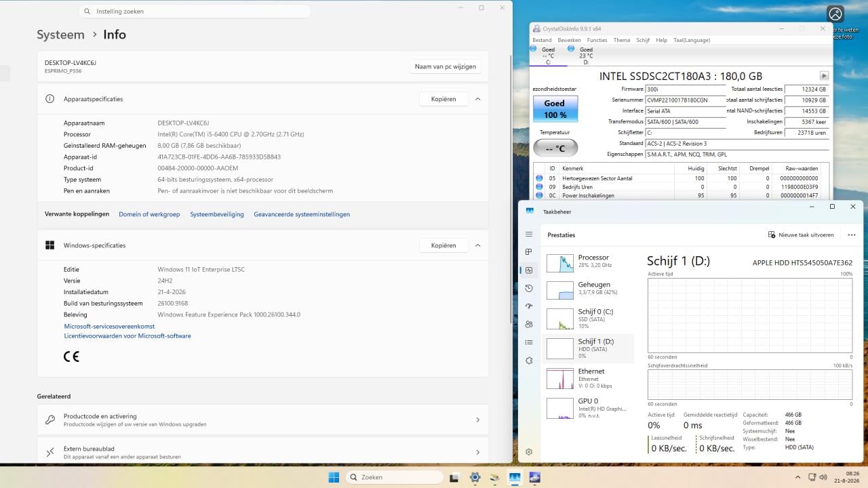Open network status icon in tray
This screenshot has width=868, height=488.
pyautogui.click(x=812, y=477)
